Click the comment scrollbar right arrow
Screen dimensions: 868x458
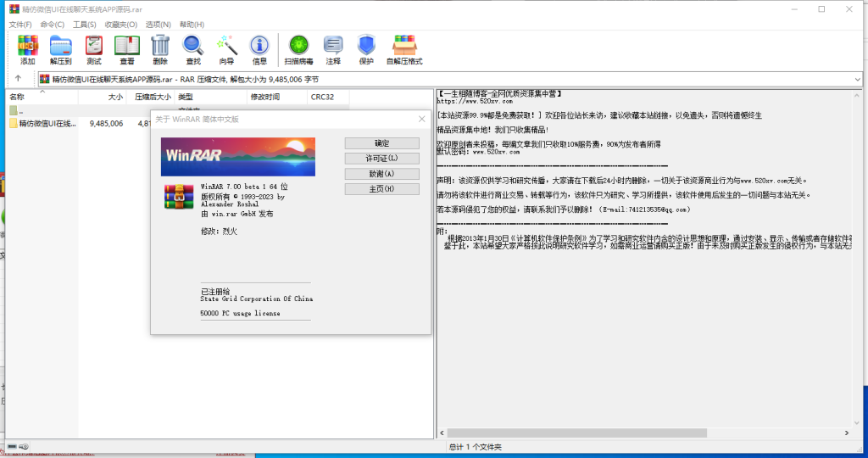tap(847, 433)
